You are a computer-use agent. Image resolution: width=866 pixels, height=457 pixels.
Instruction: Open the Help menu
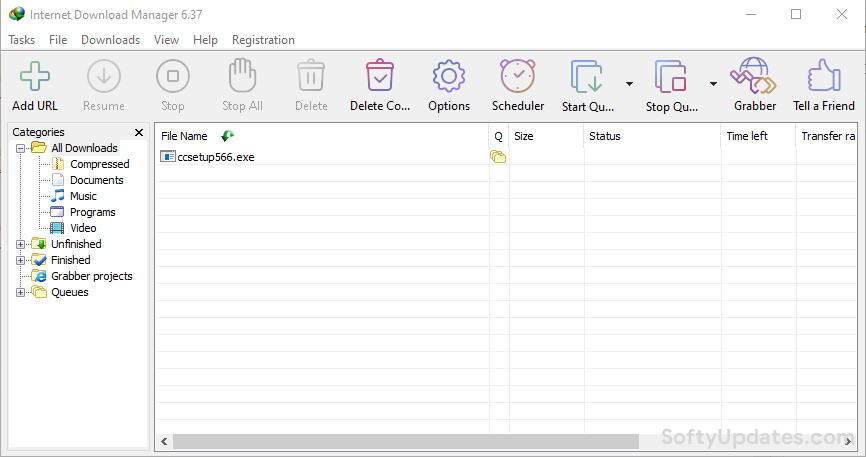point(205,40)
